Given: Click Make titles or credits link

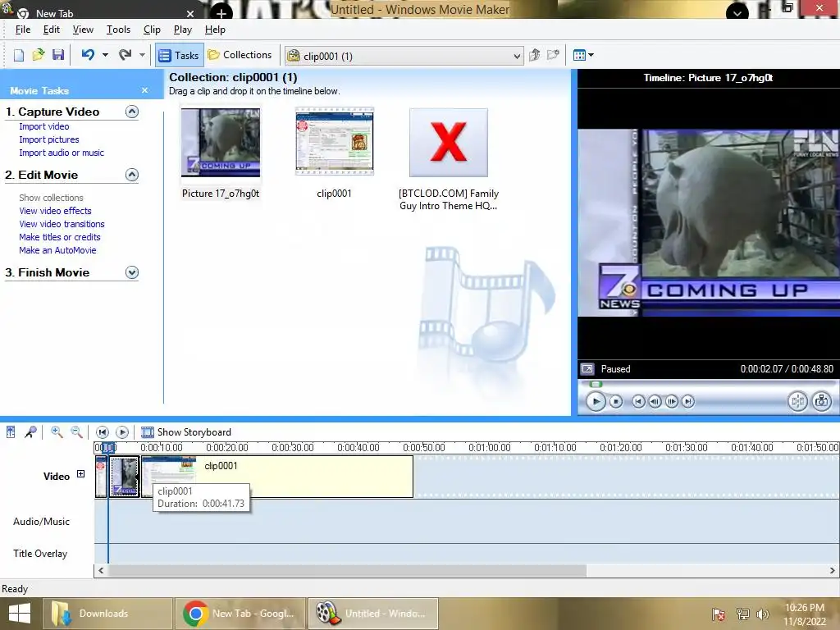Looking at the screenshot, I should pos(59,237).
